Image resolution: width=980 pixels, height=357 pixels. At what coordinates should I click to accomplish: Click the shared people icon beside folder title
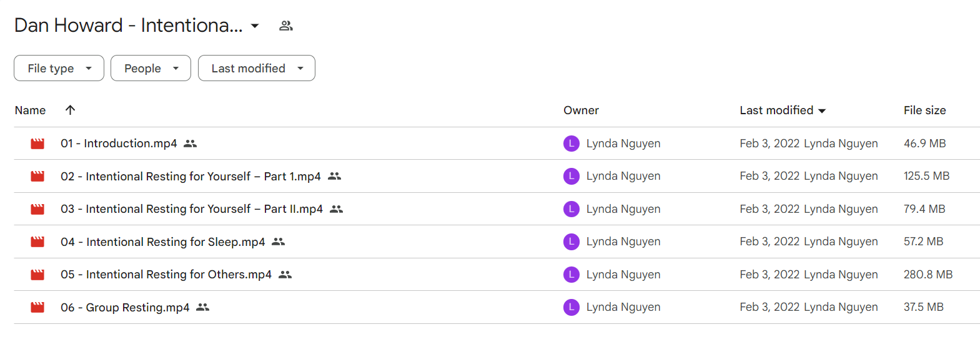click(x=286, y=26)
